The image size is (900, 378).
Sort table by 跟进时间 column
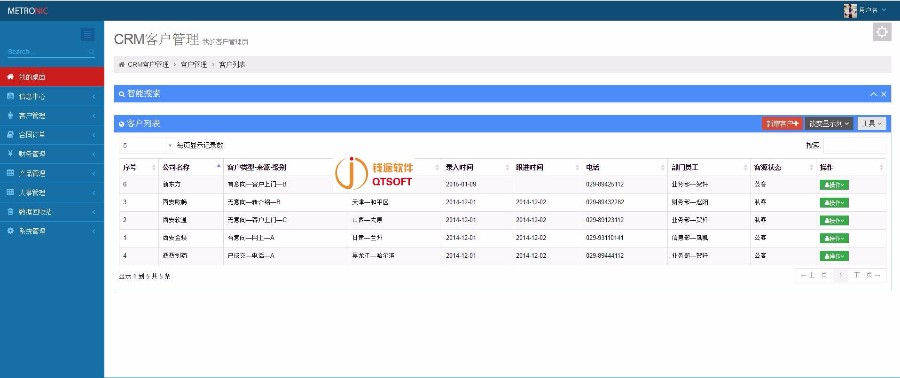[x=547, y=167]
